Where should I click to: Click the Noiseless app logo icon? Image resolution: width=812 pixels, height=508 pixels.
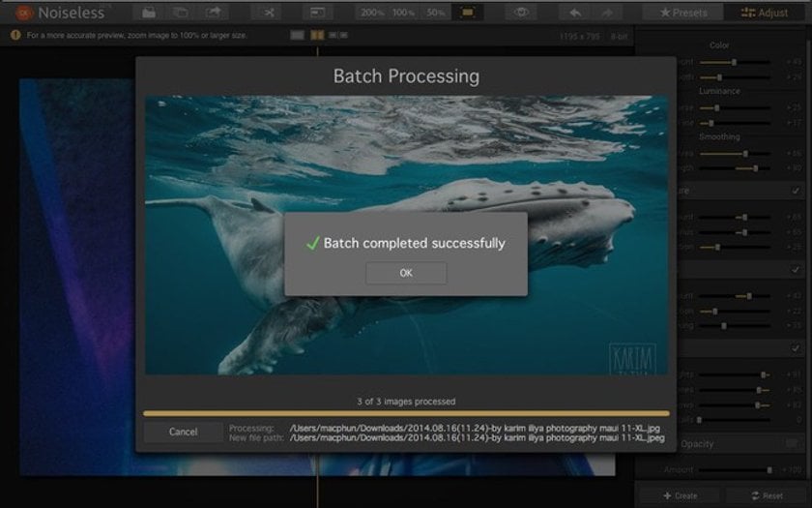(x=23, y=13)
